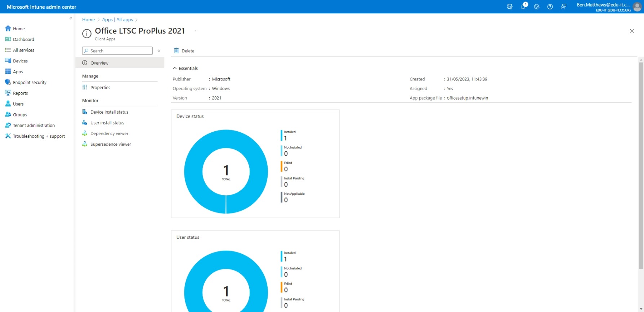Open the feedback icon in header
Screen dimensions: 644x312
pos(564,6)
